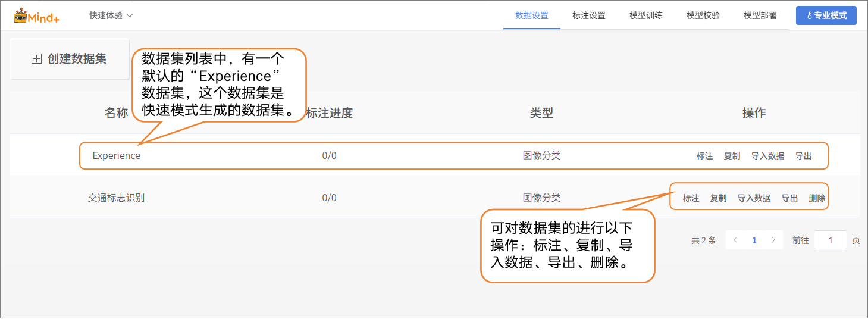The image size is (868, 319).
Task: Click 标注 for the Experience dataset
Action: coord(704,156)
